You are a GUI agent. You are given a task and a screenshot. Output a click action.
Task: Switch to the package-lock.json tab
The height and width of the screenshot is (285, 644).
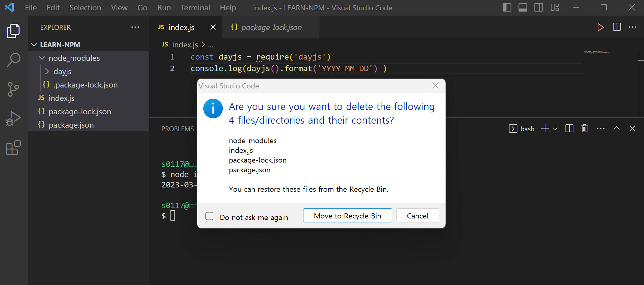point(270,27)
